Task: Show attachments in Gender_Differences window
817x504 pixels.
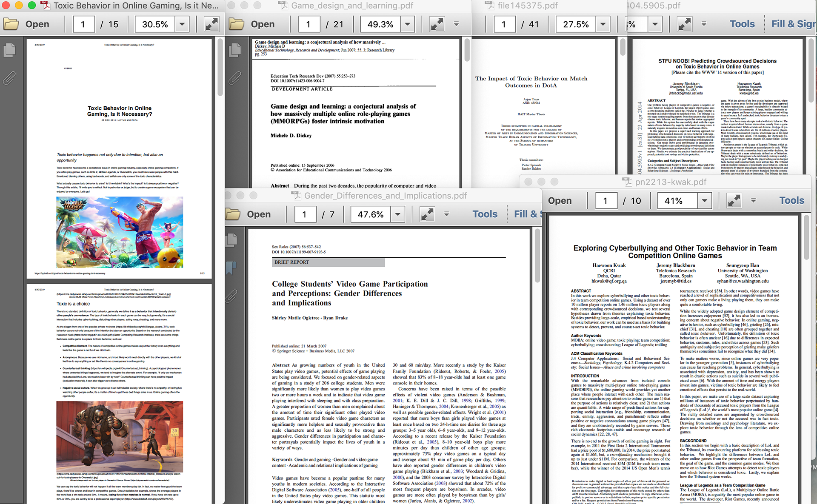Action: 231,296
